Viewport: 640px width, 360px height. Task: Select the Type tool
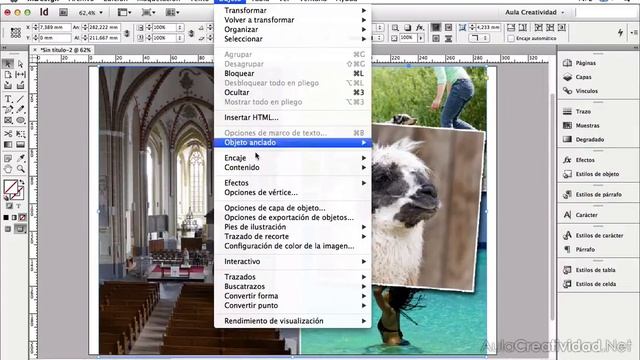pos(8,99)
